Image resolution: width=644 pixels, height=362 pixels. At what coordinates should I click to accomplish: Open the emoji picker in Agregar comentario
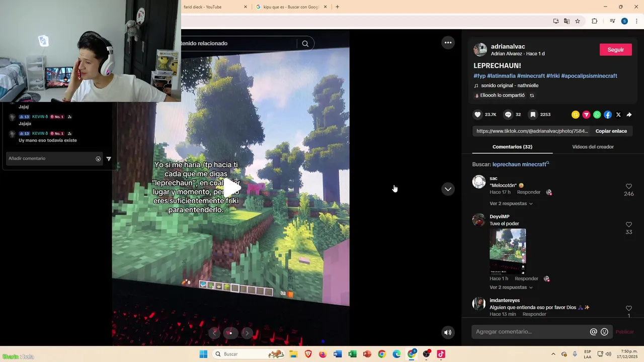(x=605, y=332)
